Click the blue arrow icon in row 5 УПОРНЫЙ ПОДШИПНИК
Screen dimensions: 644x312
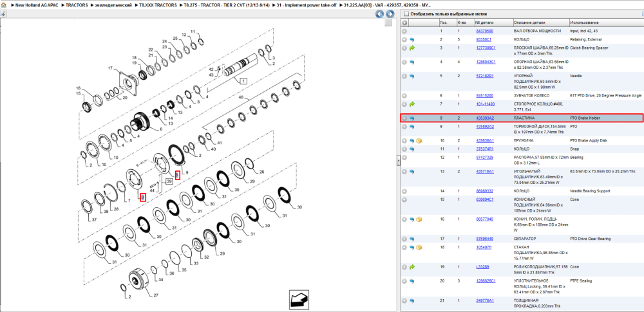412,76
